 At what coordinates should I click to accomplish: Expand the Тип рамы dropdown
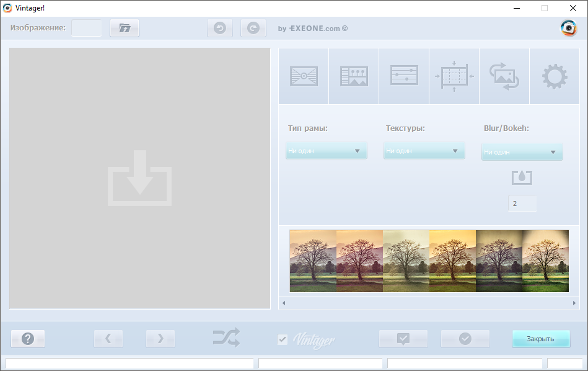[x=327, y=151]
